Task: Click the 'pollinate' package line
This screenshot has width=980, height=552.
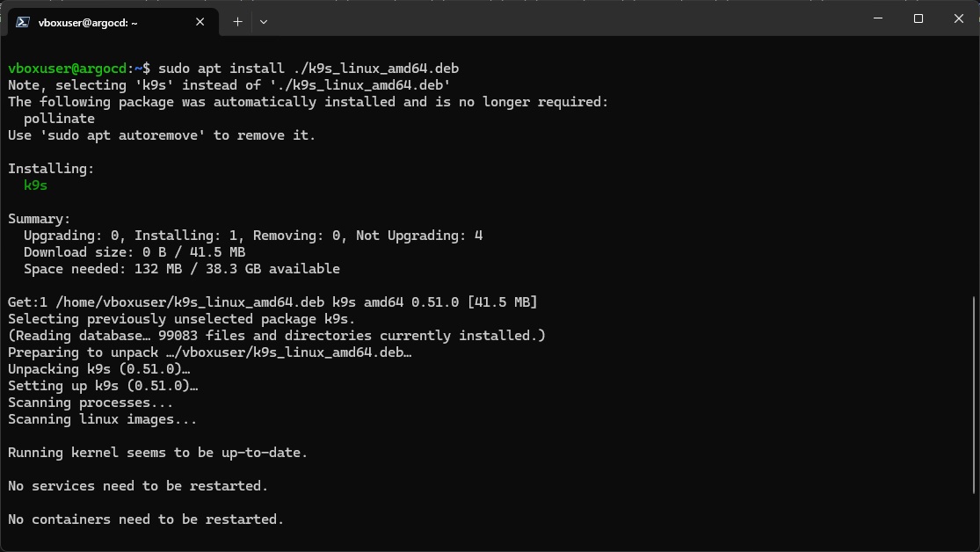Action: (60, 118)
